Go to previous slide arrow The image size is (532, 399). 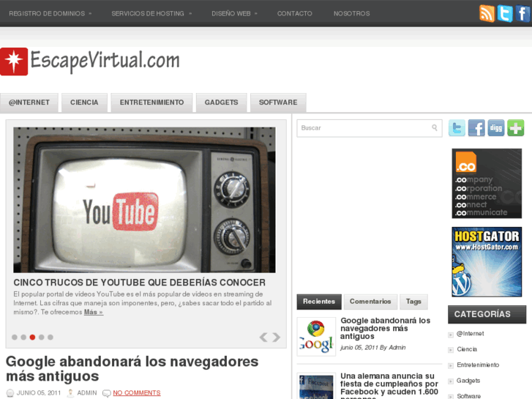263,338
